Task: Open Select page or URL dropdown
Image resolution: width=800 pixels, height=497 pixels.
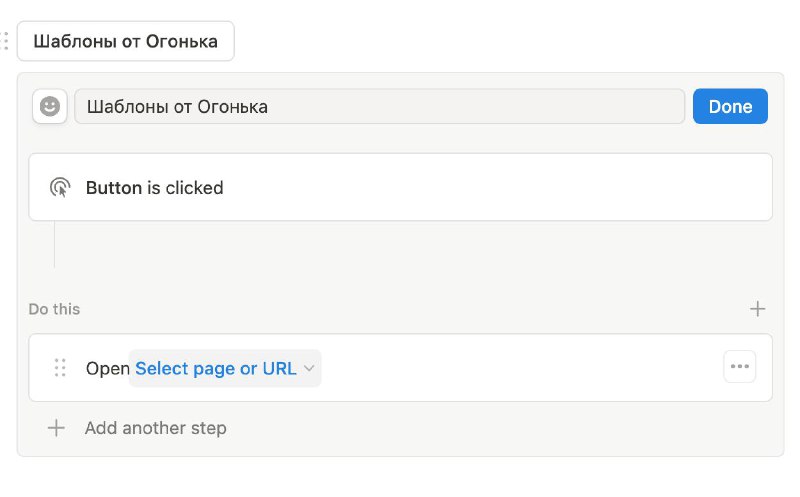Action: point(225,368)
